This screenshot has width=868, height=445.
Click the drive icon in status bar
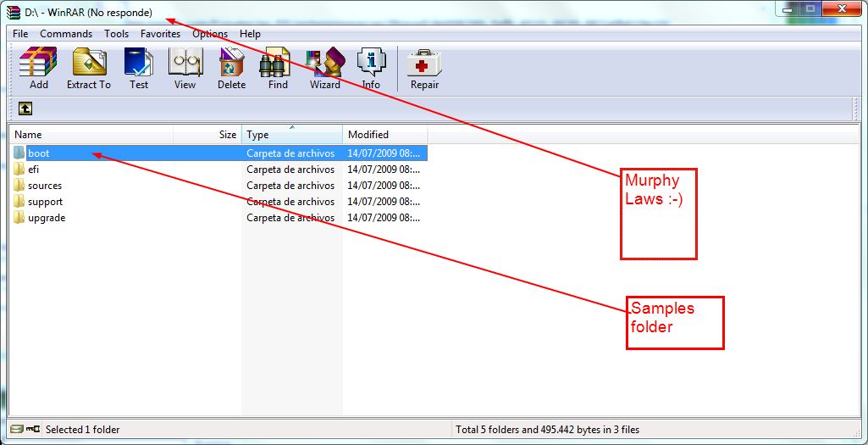point(17,430)
